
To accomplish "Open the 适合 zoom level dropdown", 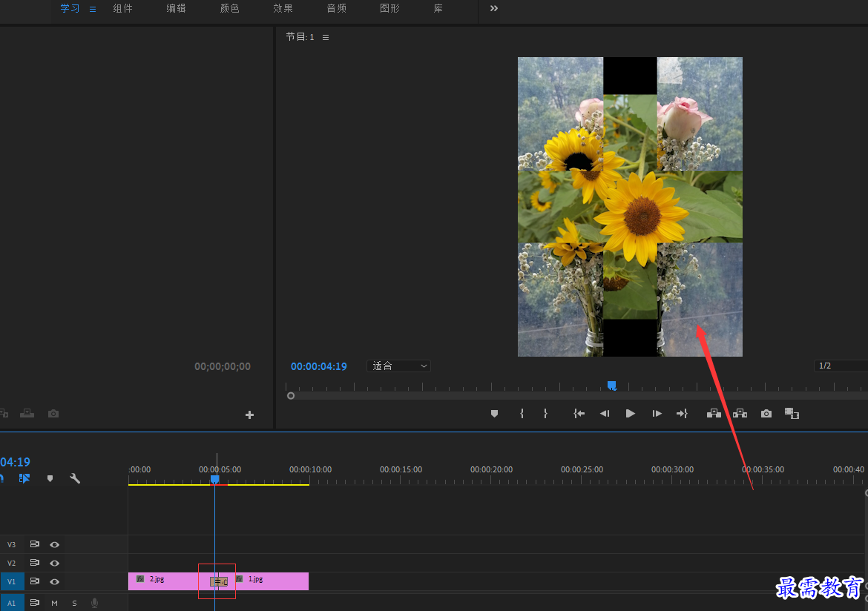I will (398, 366).
